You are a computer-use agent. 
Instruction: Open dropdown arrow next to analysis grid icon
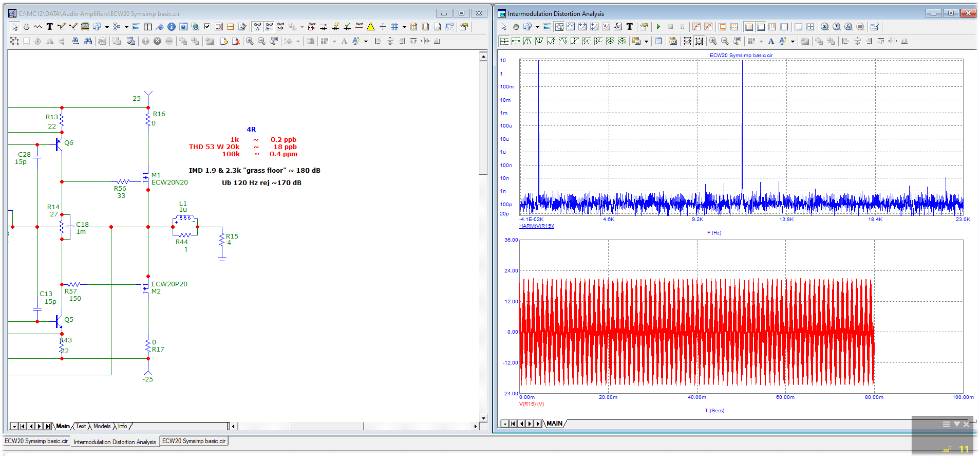761,41
